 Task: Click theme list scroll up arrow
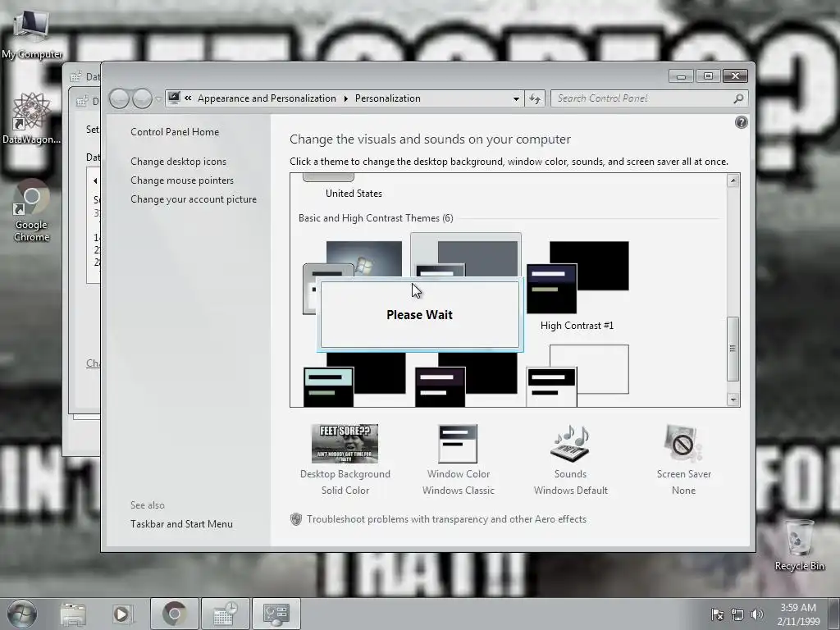click(x=733, y=181)
